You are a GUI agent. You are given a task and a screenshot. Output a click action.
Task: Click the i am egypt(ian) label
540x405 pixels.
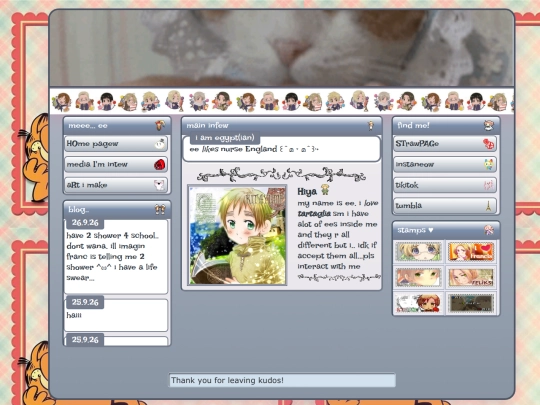point(225,138)
